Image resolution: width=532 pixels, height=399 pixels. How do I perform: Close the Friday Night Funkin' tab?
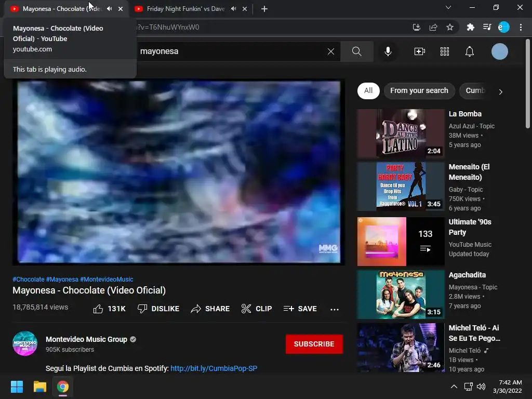(x=245, y=9)
